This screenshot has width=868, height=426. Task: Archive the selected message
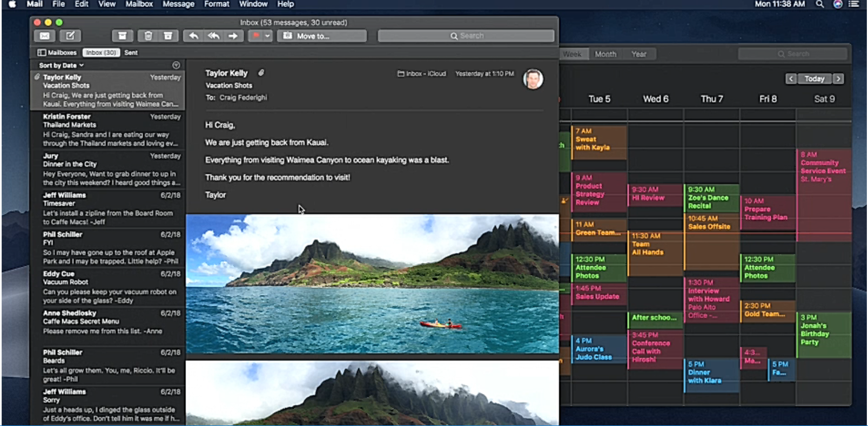coord(123,36)
